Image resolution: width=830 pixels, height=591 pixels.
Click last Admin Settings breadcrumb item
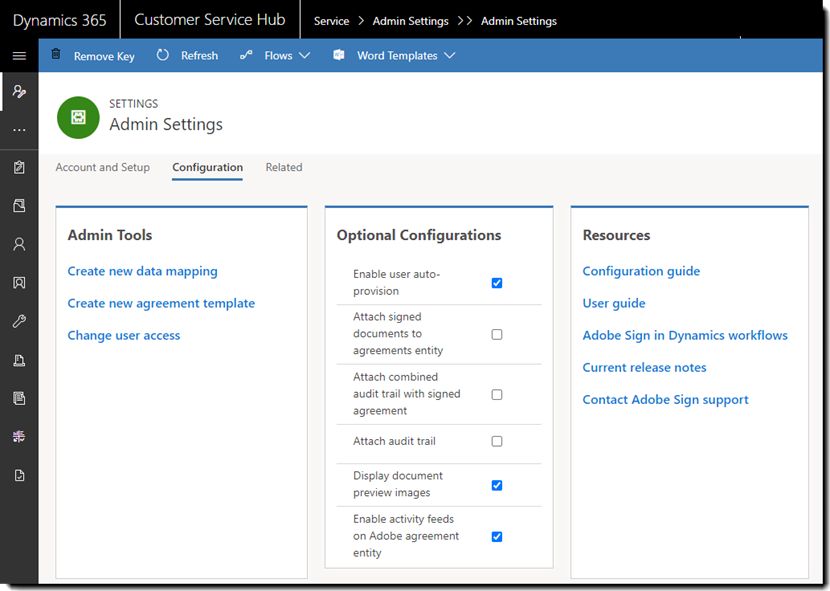click(x=519, y=21)
